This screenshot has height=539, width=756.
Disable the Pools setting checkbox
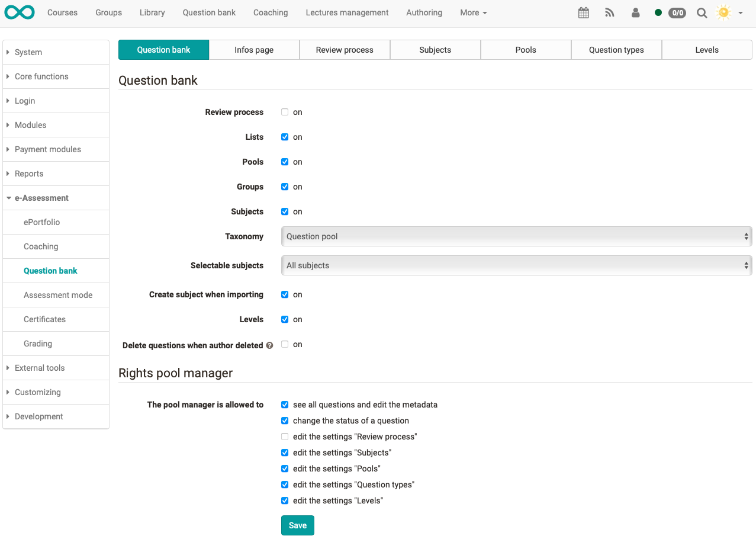click(285, 162)
